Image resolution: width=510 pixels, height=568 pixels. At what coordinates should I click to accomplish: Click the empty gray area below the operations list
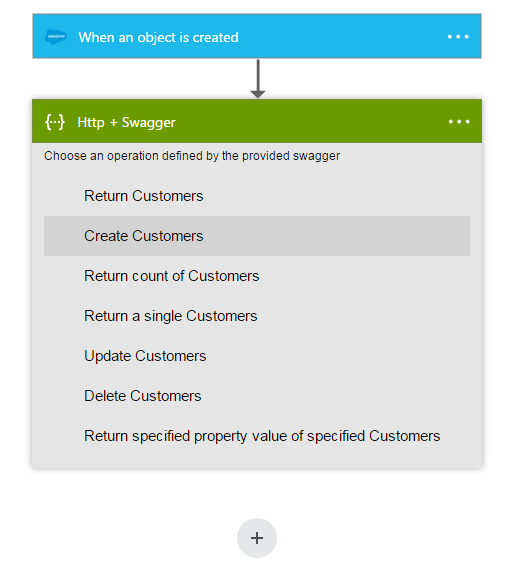(257, 462)
